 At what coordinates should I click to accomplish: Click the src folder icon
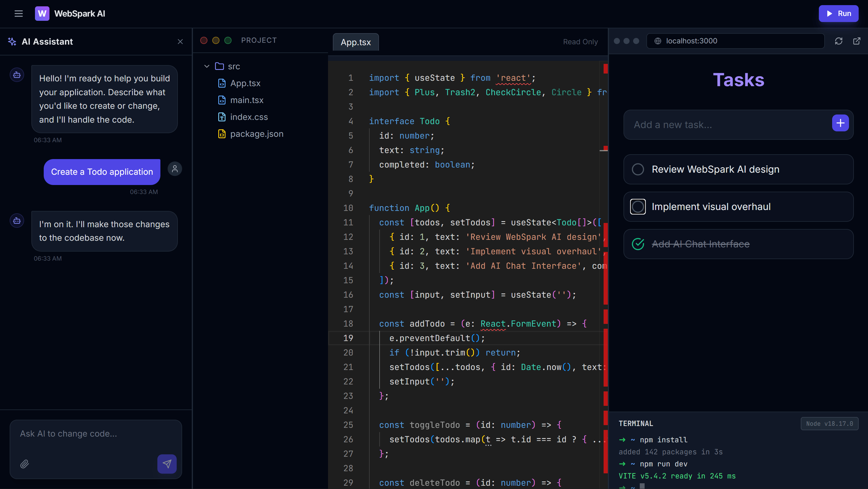219,66
